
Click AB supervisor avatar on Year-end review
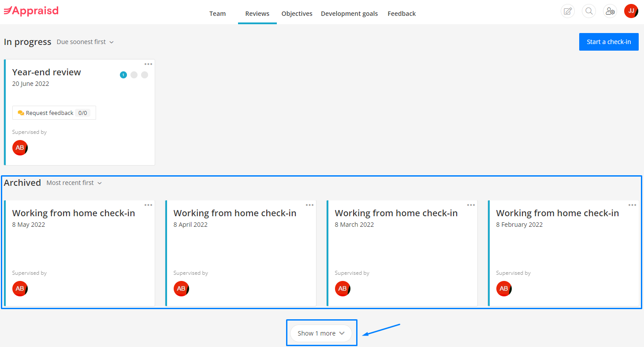coord(20,148)
